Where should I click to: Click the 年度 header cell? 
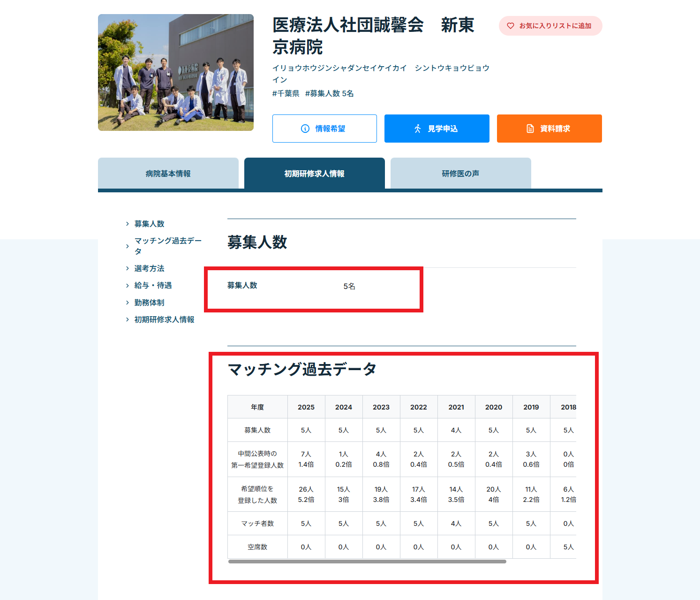(x=257, y=407)
